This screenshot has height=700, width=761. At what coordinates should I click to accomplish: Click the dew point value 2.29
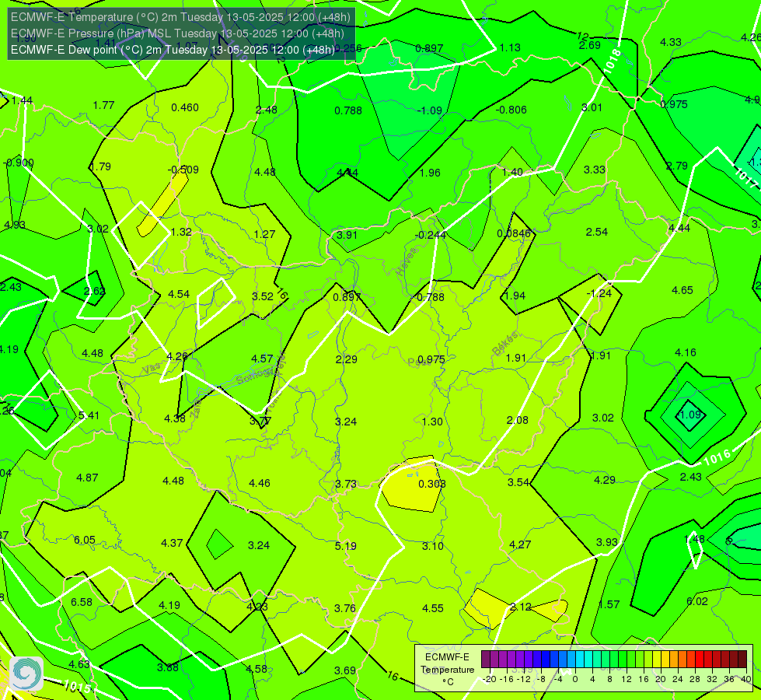click(347, 359)
